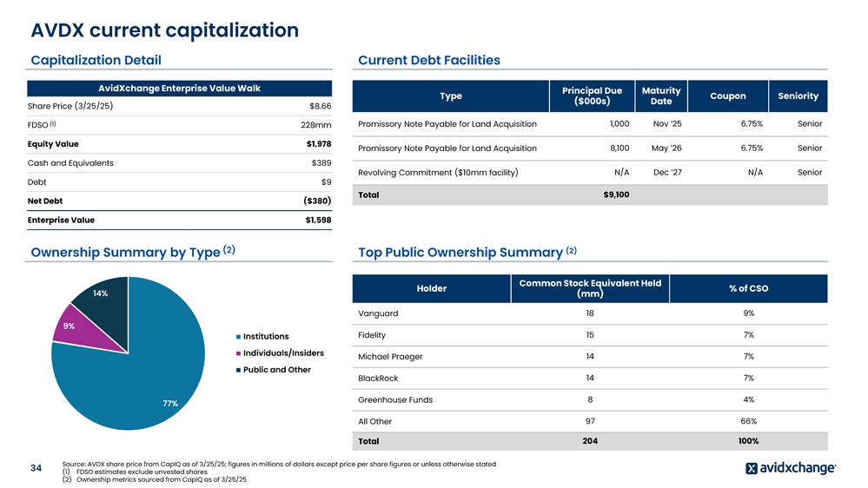
Task: Click the 228mm FDSO value
Action: click(x=316, y=125)
